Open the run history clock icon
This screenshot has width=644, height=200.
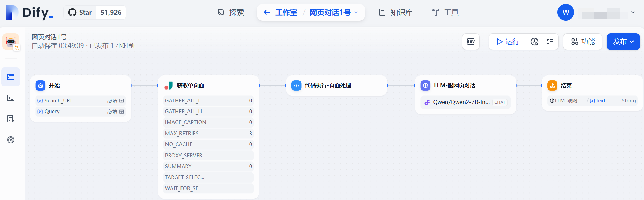point(534,42)
